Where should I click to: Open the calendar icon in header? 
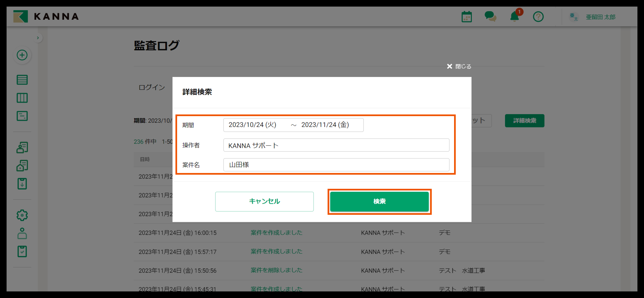click(467, 17)
